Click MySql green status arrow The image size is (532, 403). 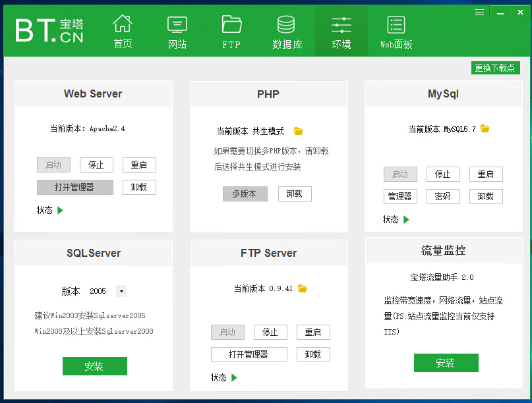coord(407,220)
